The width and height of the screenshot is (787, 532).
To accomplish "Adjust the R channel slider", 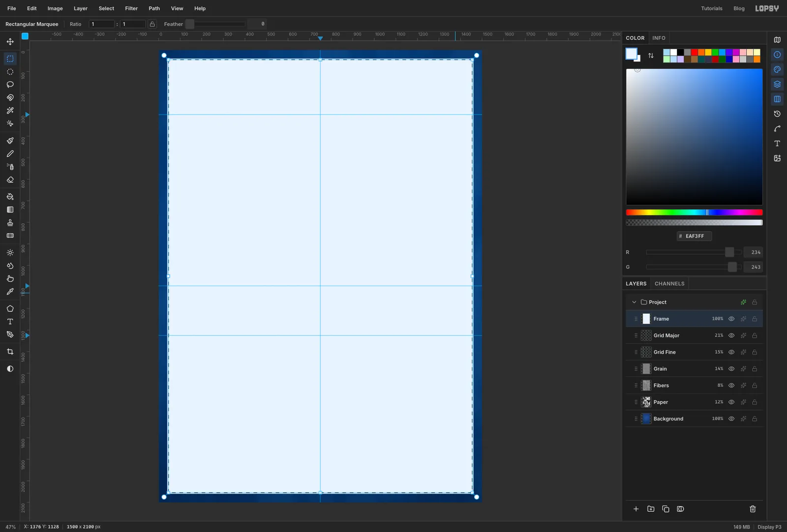I will 694,252.
